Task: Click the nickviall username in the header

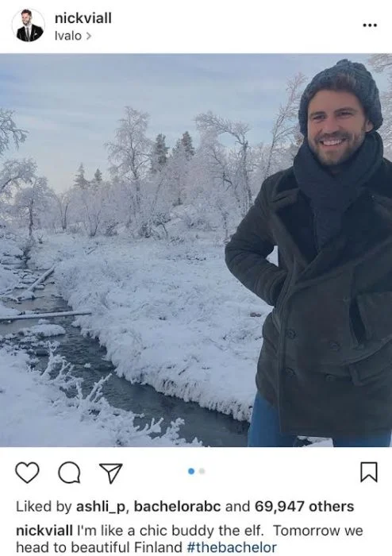Action: coord(83,17)
